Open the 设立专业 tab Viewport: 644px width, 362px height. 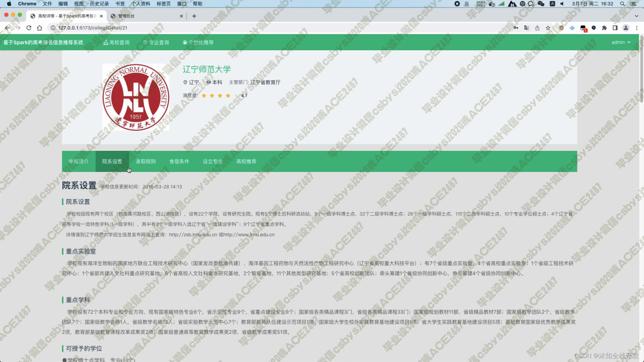213,161
